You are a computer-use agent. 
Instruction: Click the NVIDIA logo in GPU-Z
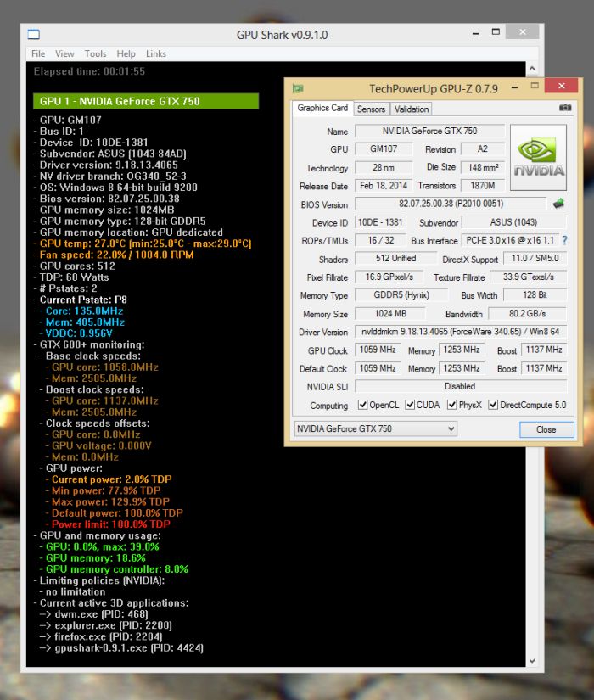(x=538, y=158)
